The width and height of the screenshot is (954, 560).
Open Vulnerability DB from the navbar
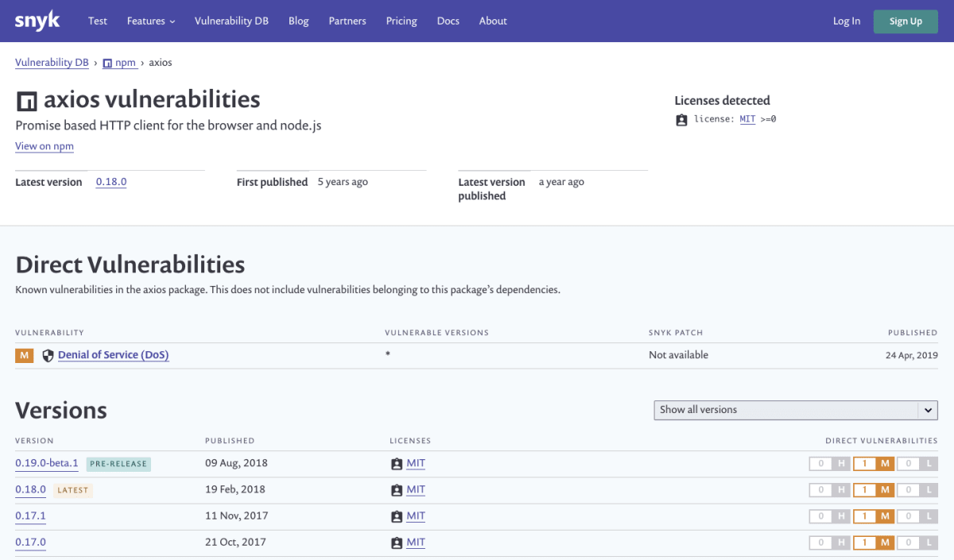click(x=231, y=21)
